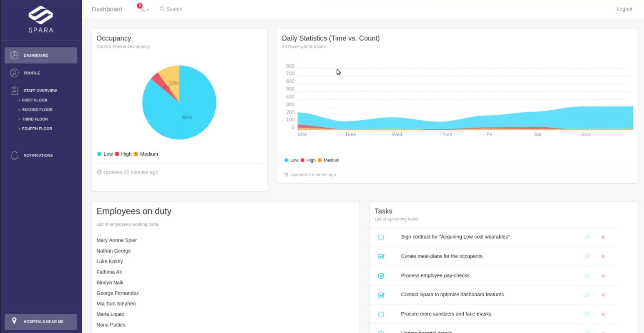Click the Spara logo
The image size is (644, 333).
41,19
